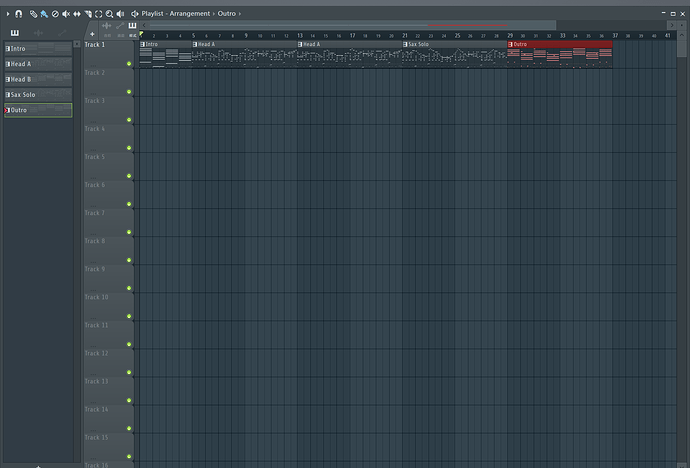Select the Track 14 header
The height and width of the screenshot is (468, 690).
tap(109, 419)
